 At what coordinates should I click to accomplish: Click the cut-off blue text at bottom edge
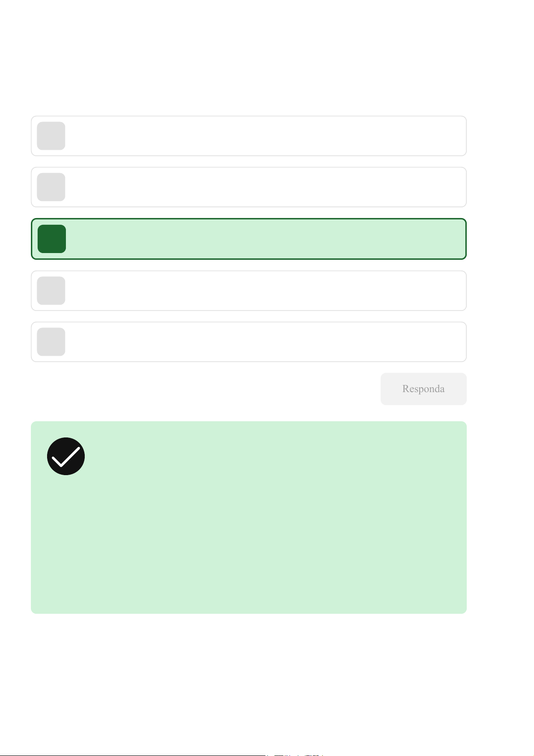pos(296,755)
